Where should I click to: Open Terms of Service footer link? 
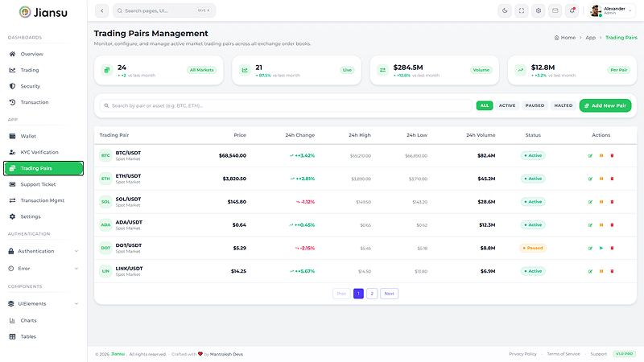point(563,354)
